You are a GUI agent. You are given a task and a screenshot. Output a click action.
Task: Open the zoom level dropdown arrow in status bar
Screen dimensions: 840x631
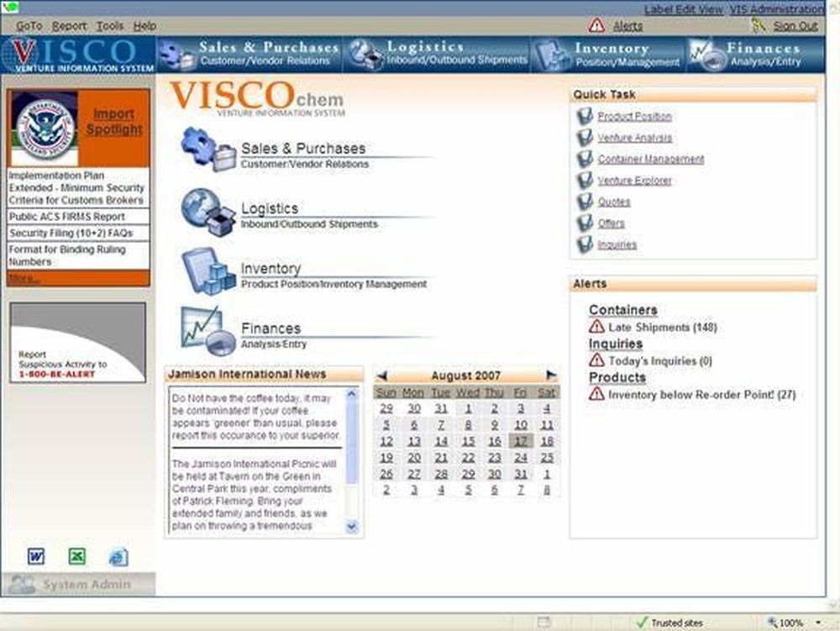[x=818, y=623]
